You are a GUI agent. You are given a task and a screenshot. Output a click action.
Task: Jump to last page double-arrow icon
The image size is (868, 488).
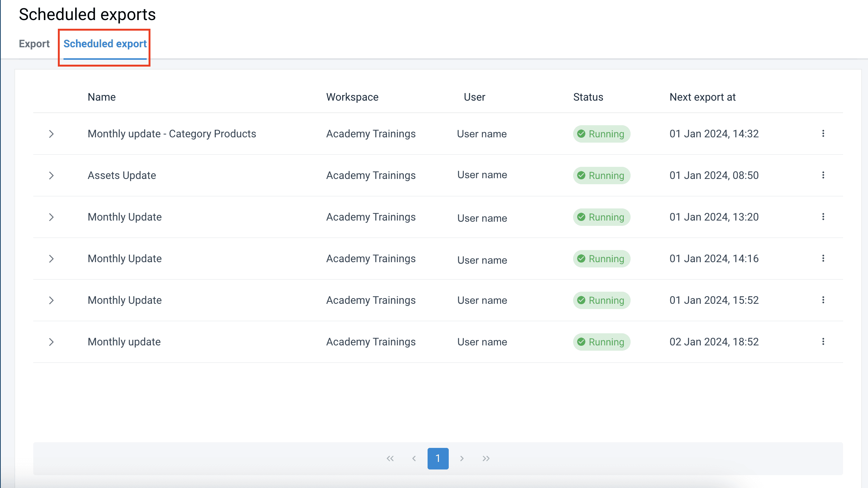point(486,458)
